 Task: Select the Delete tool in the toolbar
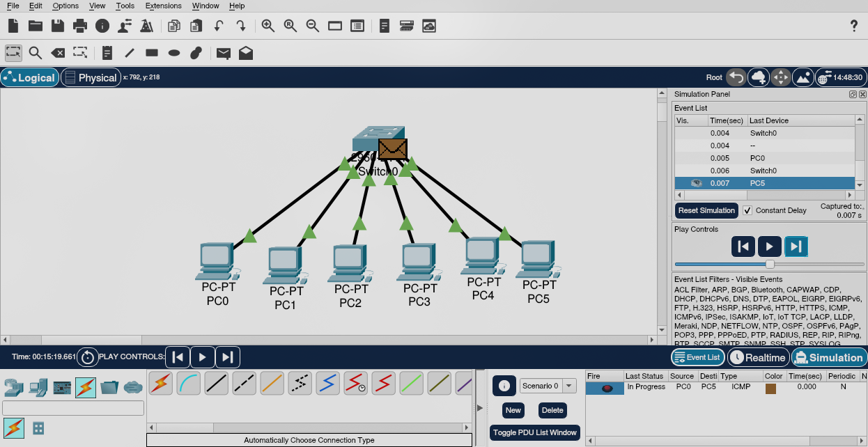point(58,53)
